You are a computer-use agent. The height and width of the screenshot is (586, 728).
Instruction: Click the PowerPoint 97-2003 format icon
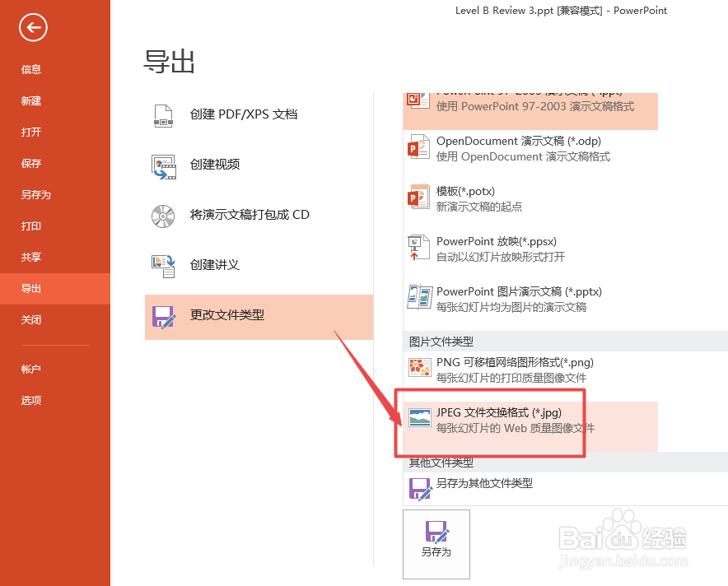(418, 100)
